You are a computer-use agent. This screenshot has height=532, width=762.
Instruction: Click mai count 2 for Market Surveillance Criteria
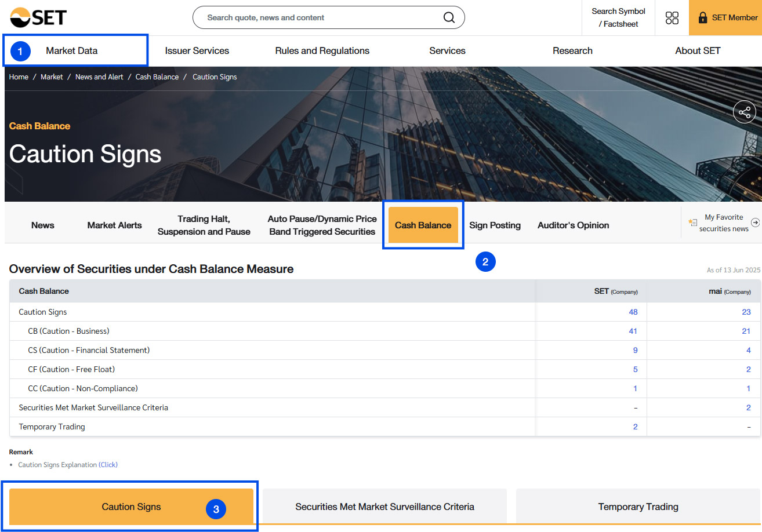click(749, 407)
